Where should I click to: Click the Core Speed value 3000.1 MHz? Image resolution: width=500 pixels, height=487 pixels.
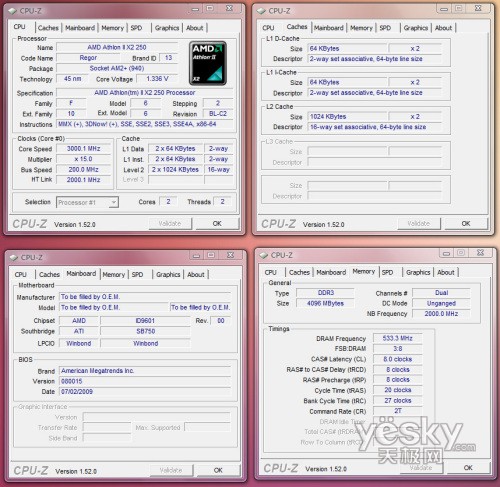click(x=83, y=149)
